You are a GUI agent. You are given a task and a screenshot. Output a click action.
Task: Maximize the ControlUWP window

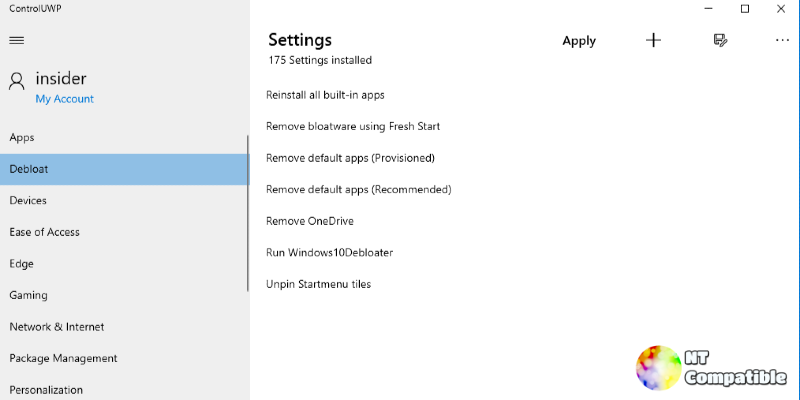pyautogui.click(x=745, y=9)
